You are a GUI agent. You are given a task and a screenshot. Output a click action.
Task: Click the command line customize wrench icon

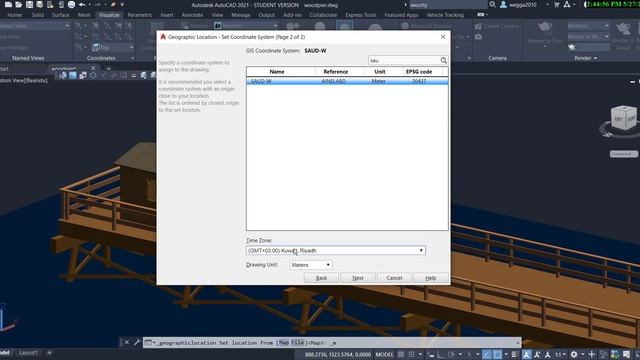click(x=137, y=342)
